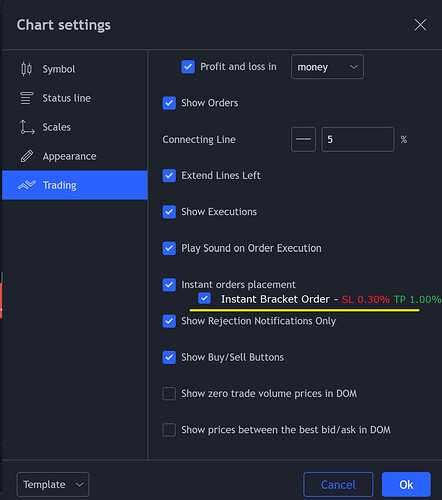Image resolution: width=442 pixels, height=500 pixels.
Task: Click the Symbol candlestick icon
Action: [26, 69]
